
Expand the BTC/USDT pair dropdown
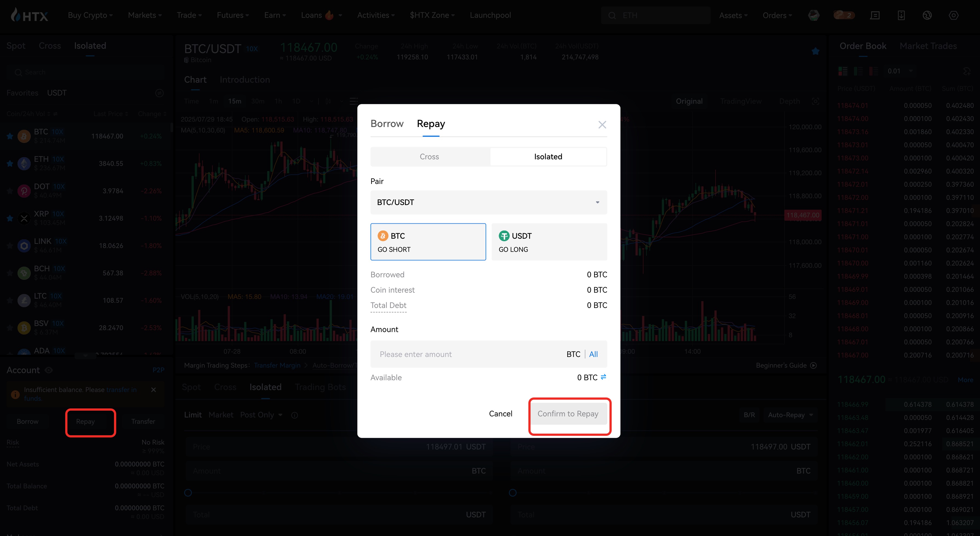(x=488, y=202)
